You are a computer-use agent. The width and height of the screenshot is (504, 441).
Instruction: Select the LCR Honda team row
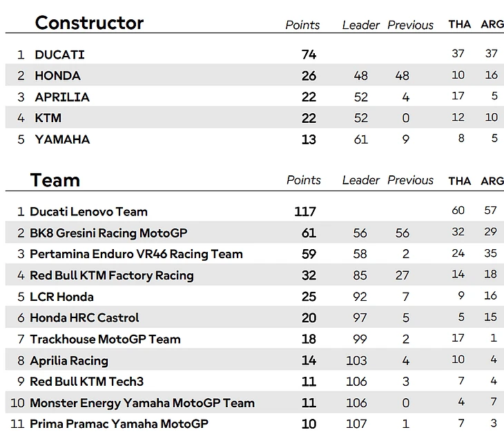(x=61, y=297)
